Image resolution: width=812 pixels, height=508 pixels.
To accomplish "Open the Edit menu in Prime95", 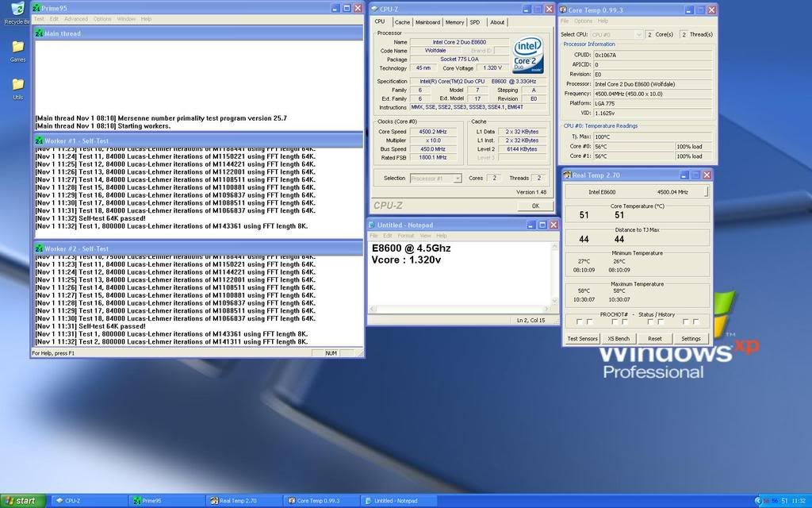I will click(54, 19).
